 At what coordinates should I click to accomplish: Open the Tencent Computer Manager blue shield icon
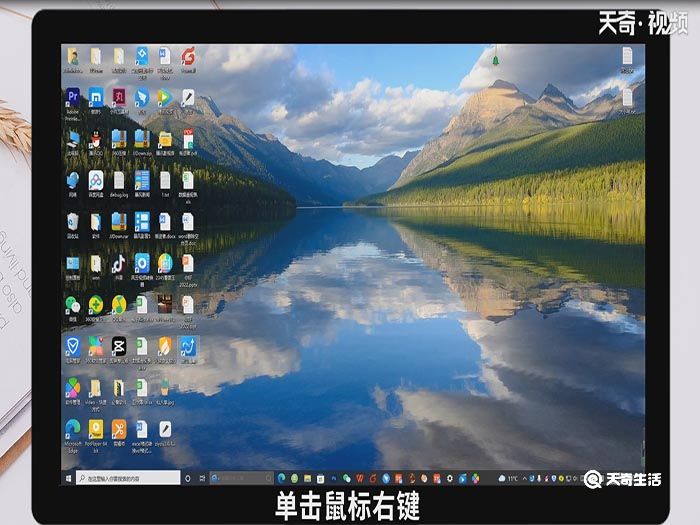(73, 346)
